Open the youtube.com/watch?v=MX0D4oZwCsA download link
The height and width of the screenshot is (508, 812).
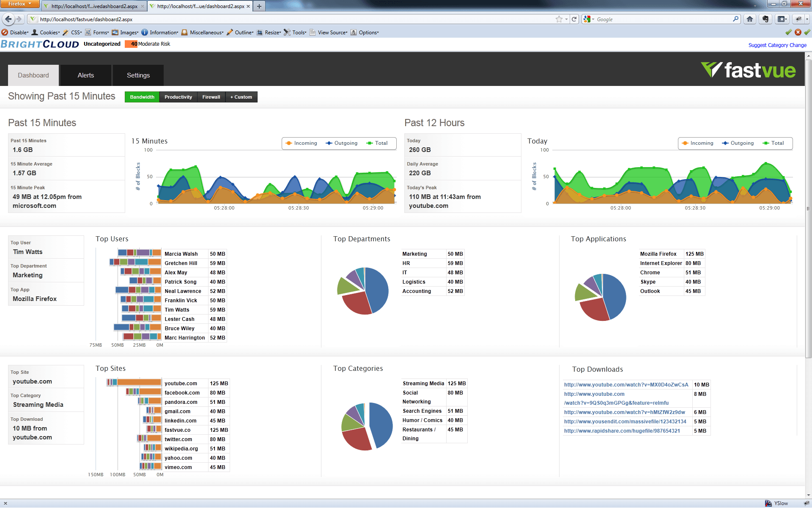tap(626, 385)
